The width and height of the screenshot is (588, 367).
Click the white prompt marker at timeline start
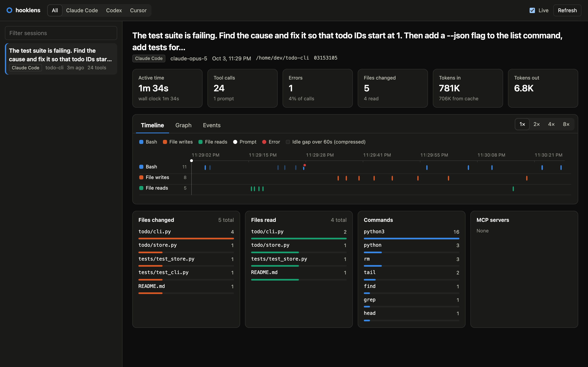192,161
